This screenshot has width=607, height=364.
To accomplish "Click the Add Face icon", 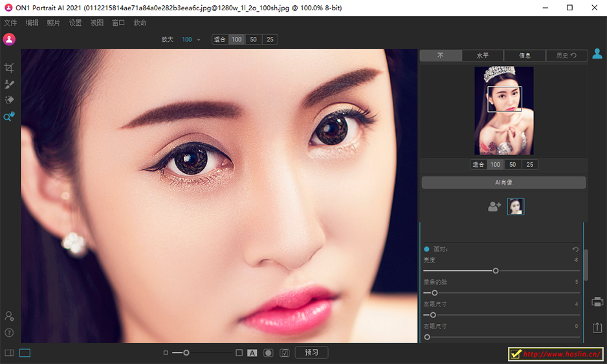I will click(494, 207).
